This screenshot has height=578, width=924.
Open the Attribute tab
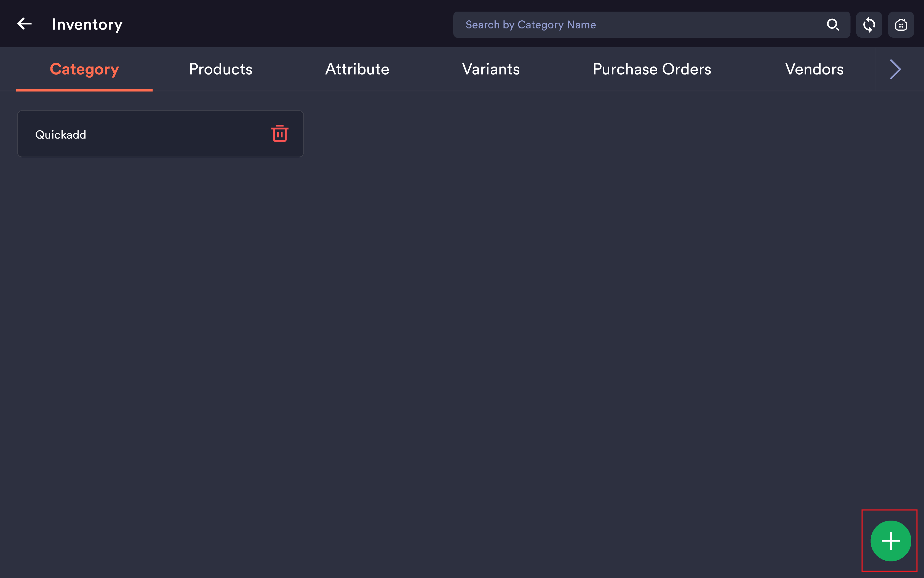point(357,69)
